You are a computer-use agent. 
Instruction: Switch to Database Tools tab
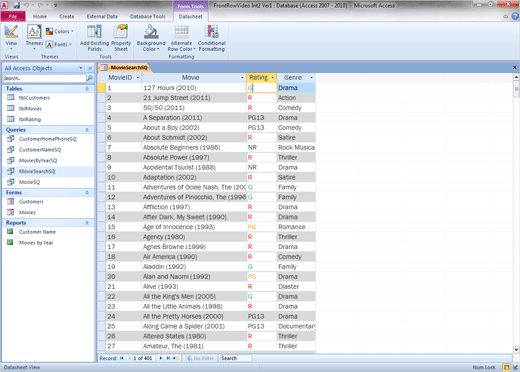pos(148,16)
